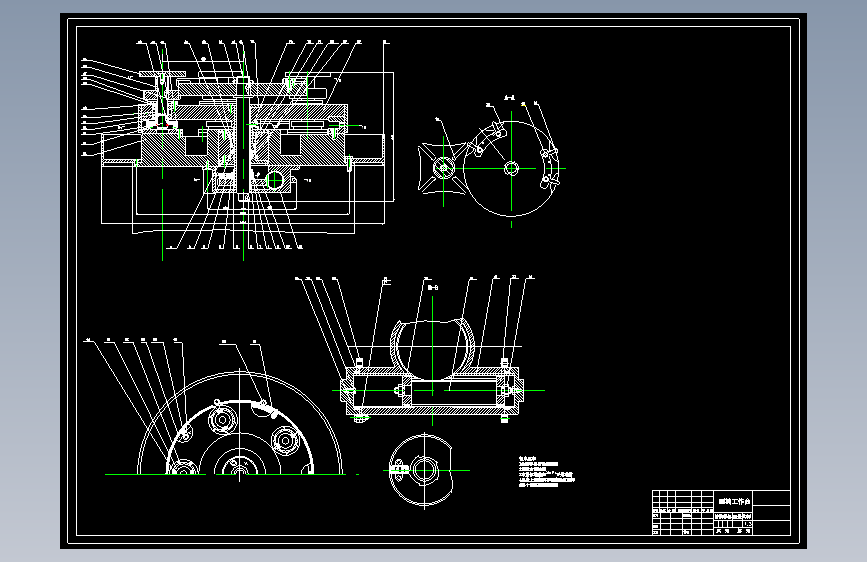Click the large circle in the A-A view
The image size is (867, 562).
pyautogui.click(x=509, y=168)
